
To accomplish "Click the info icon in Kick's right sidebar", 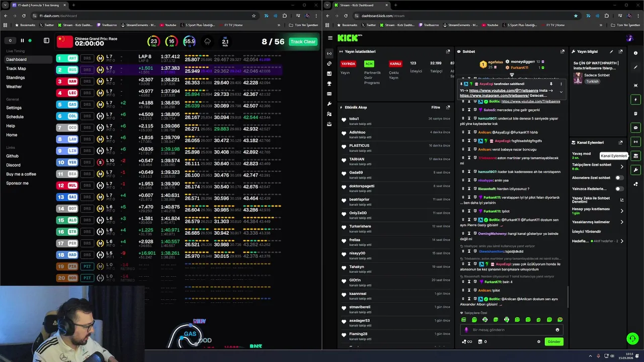I will 635,53.
